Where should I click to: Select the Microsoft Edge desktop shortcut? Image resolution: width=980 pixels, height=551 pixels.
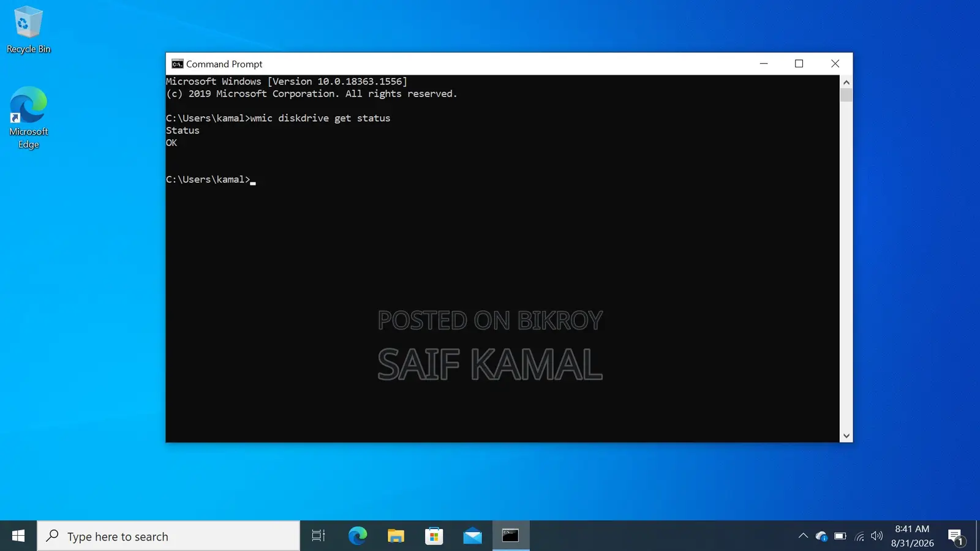(x=28, y=118)
